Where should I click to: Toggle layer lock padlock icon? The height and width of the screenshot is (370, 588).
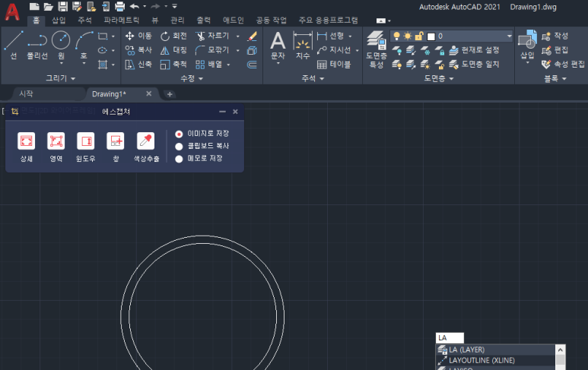(419, 36)
